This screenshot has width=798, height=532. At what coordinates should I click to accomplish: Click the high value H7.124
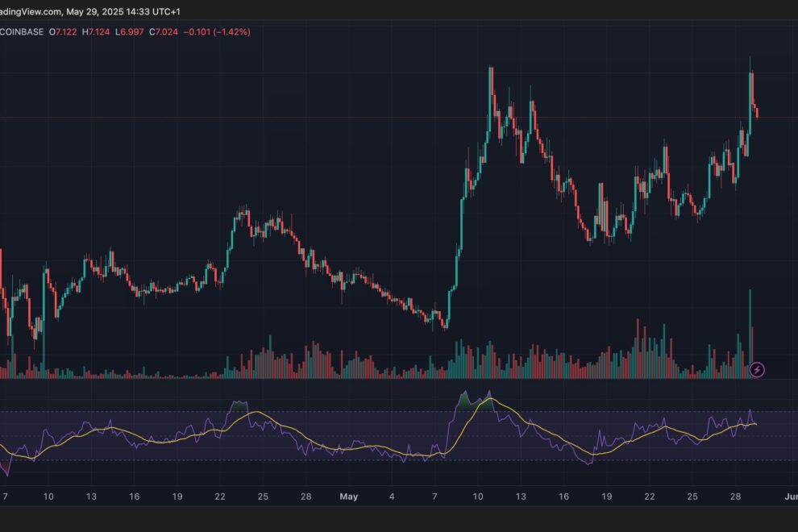[96, 31]
